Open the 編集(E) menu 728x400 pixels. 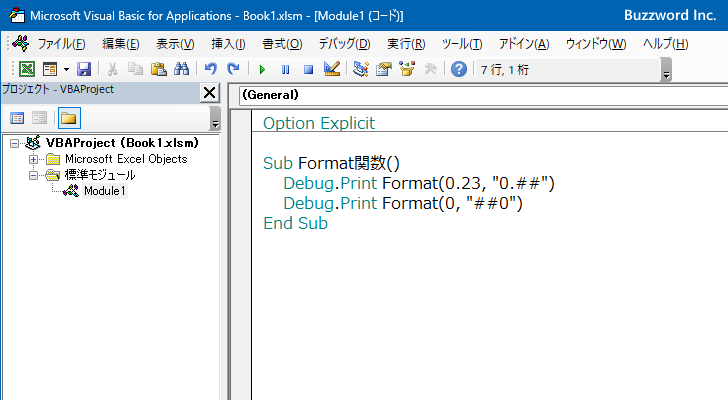pyautogui.click(x=121, y=44)
